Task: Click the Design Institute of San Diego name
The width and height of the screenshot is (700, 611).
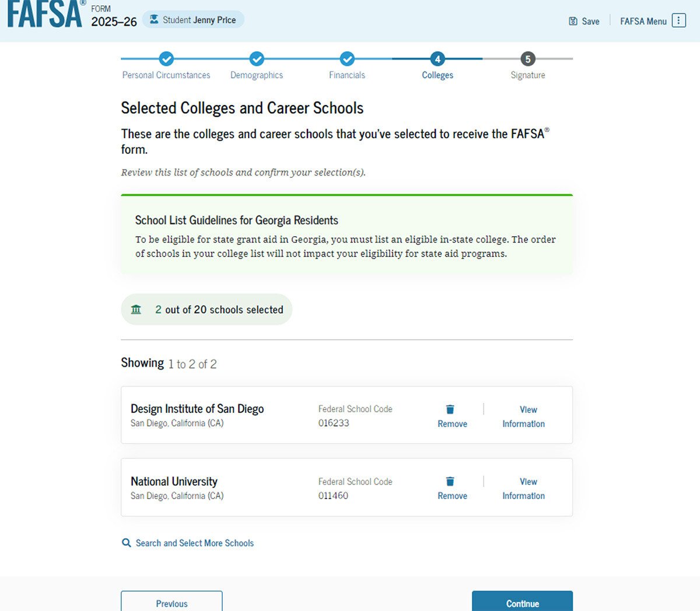Action: pyautogui.click(x=197, y=409)
